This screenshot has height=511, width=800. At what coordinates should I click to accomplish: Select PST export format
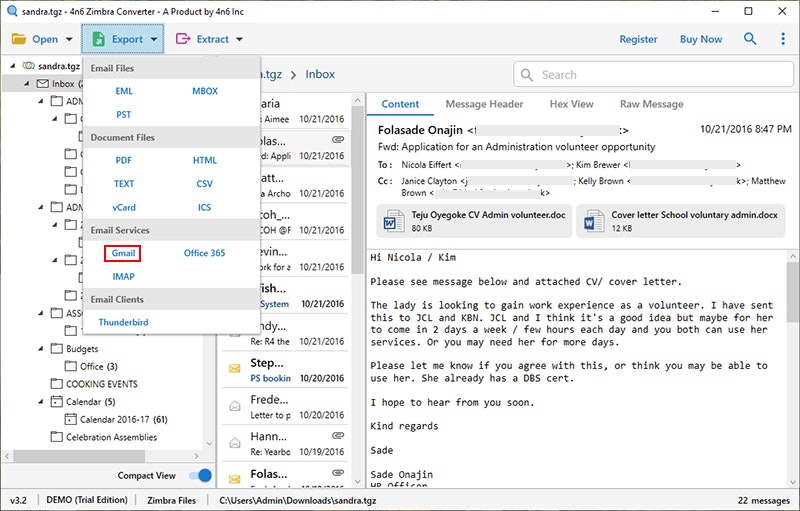tap(123, 114)
